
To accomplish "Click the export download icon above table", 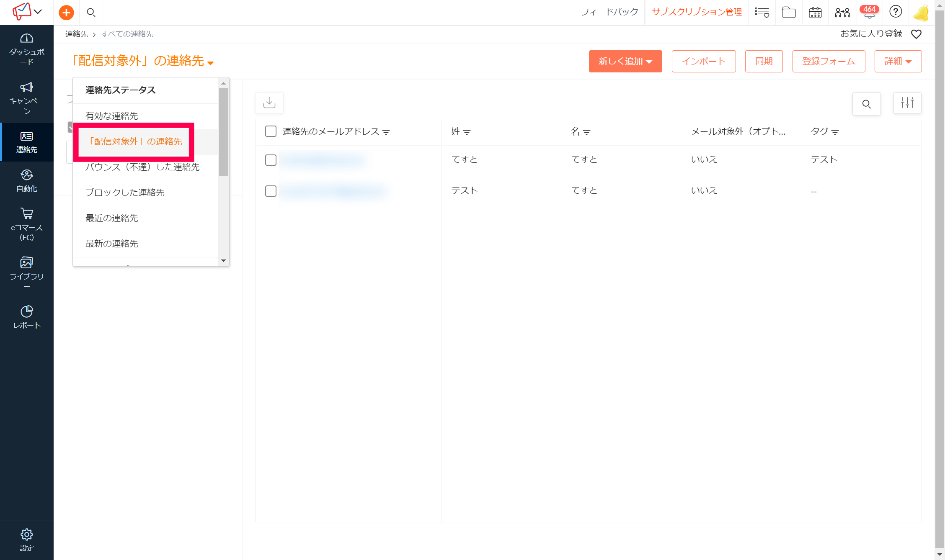I will point(269,103).
